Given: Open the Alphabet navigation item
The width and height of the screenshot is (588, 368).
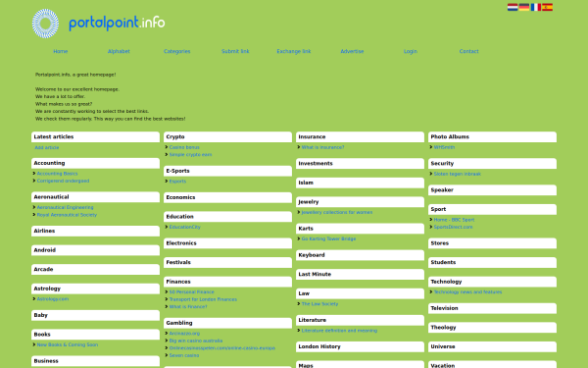Looking at the screenshot, I should [119, 51].
